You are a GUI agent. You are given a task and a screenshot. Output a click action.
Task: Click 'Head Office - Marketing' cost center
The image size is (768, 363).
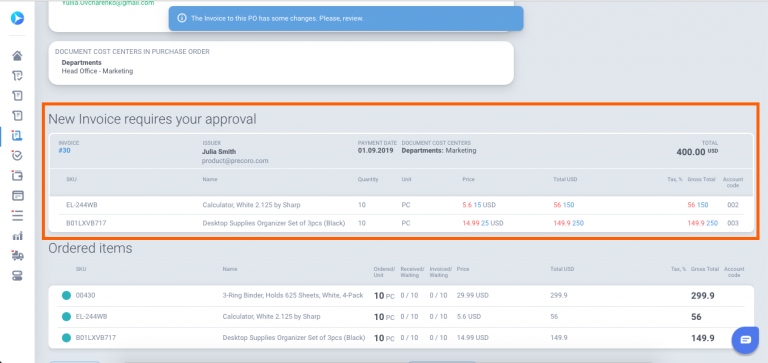(97, 71)
